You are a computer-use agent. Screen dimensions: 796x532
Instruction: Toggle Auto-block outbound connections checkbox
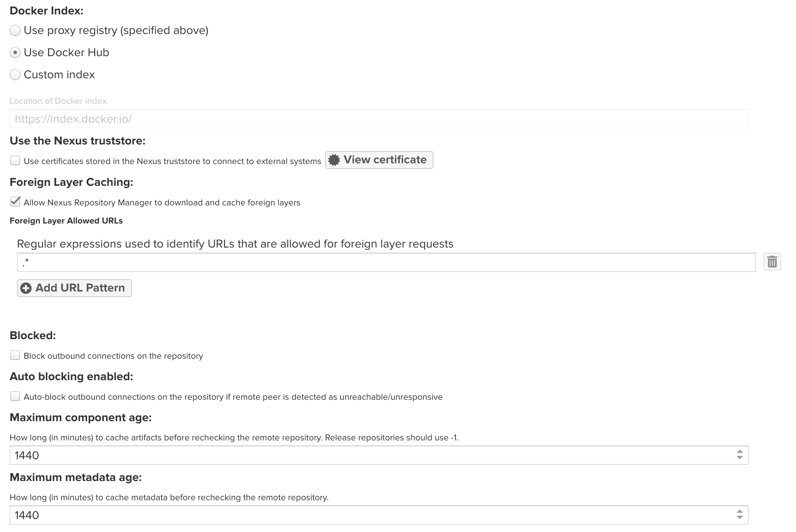pyautogui.click(x=15, y=396)
